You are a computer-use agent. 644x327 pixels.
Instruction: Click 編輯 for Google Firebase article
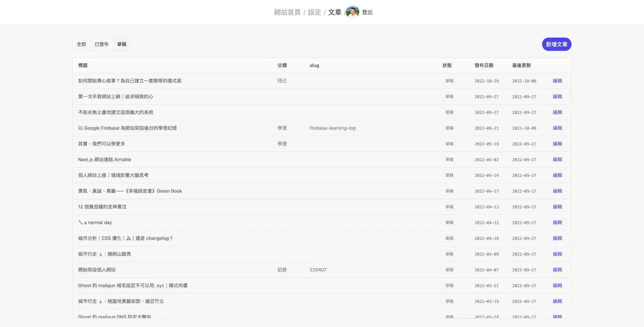[x=557, y=128]
